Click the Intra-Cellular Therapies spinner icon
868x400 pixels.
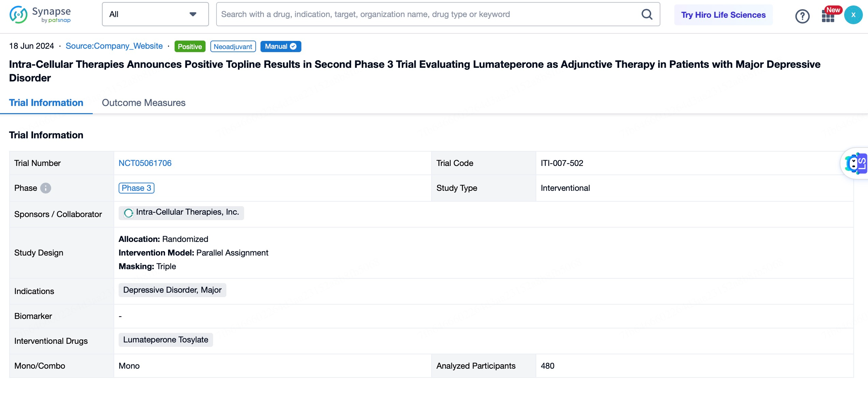[128, 213]
